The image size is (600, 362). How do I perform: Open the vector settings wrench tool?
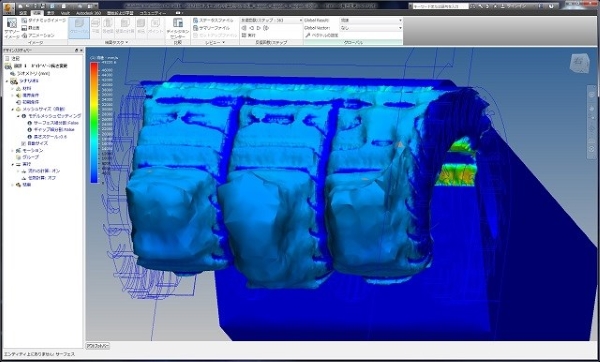pyautogui.click(x=321, y=35)
